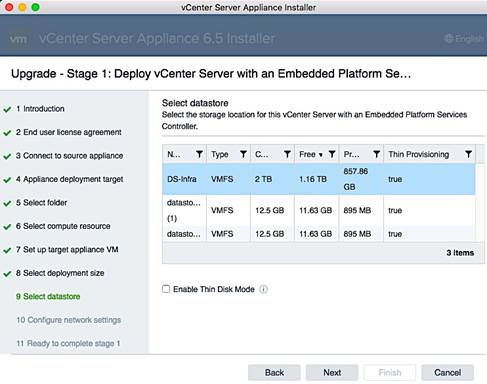Open the Thin Provisioning column filter icon
This screenshot has height=384, width=487.
pos(468,154)
